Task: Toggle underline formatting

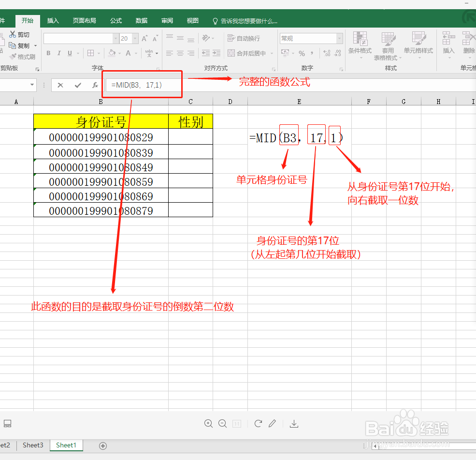Action: click(70, 53)
